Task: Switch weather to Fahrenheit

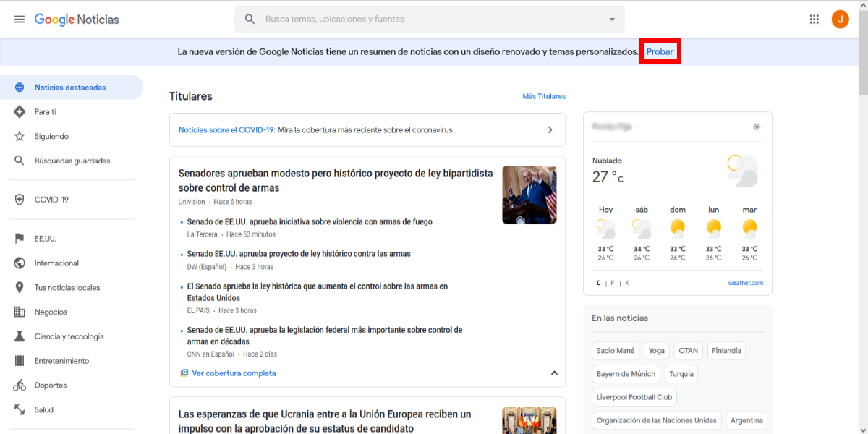Action: [x=612, y=282]
